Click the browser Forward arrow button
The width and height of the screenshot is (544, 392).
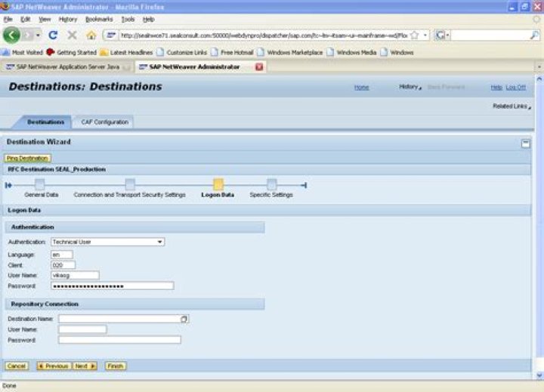coord(27,35)
